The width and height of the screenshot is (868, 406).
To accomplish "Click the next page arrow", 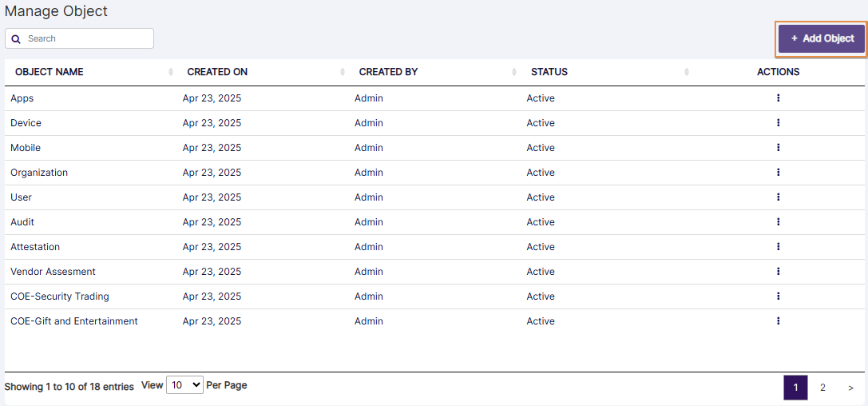I will 850,388.
